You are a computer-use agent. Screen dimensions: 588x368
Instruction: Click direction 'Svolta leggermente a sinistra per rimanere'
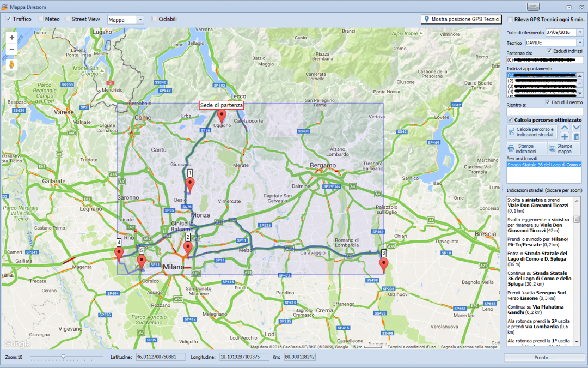538,225
